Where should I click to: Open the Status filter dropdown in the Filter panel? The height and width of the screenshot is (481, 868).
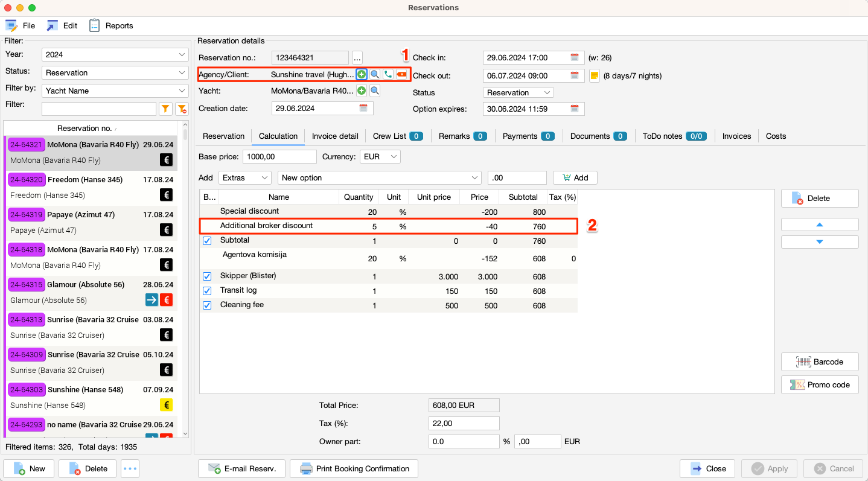click(x=115, y=72)
